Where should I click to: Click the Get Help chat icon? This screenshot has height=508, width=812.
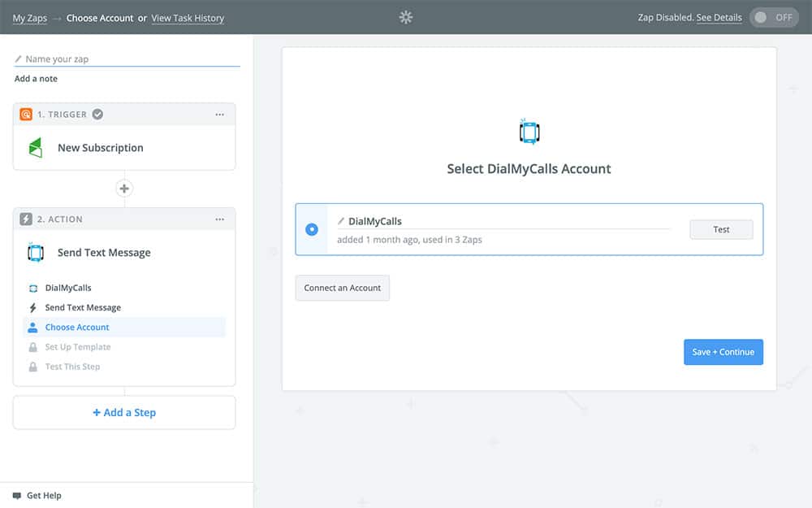[17, 495]
